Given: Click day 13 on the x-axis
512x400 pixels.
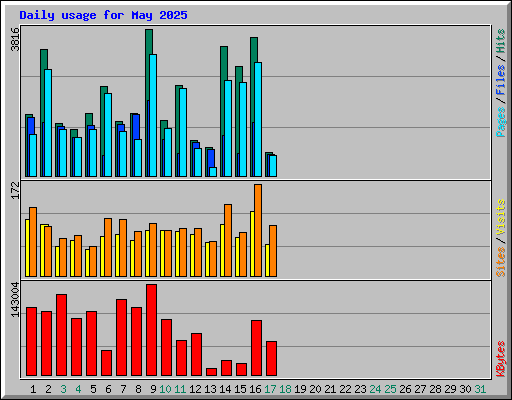Looking at the screenshot, I should (210, 389).
